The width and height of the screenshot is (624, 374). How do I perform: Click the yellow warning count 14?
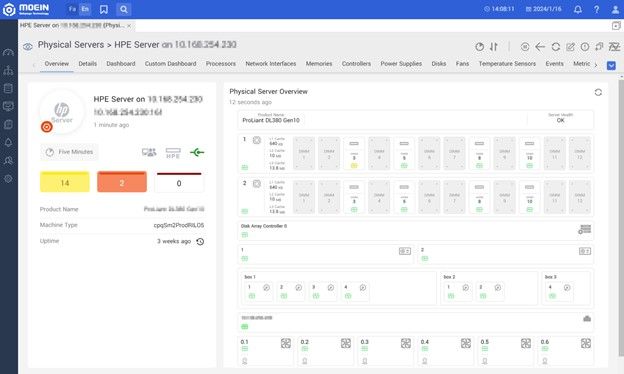click(x=65, y=182)
